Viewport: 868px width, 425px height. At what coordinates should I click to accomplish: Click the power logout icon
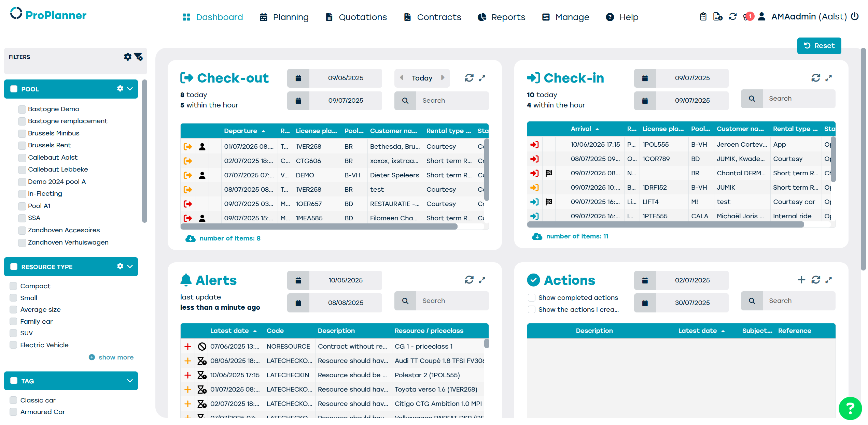[855, 16]
